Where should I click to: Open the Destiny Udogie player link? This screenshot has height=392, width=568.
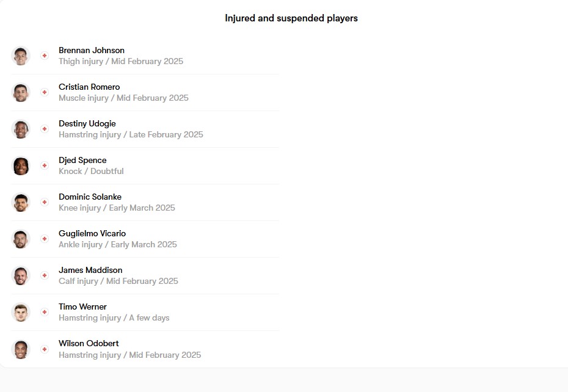pos(87,124)
